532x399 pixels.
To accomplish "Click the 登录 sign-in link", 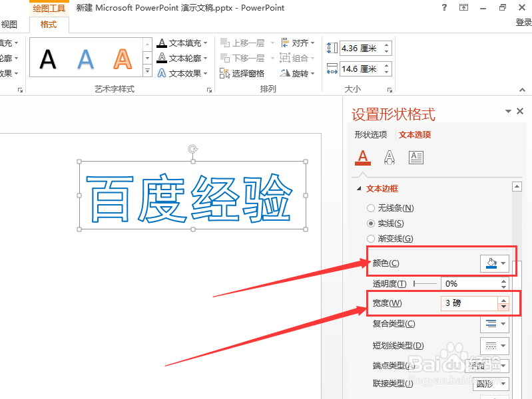I will [x=523, y=23].
